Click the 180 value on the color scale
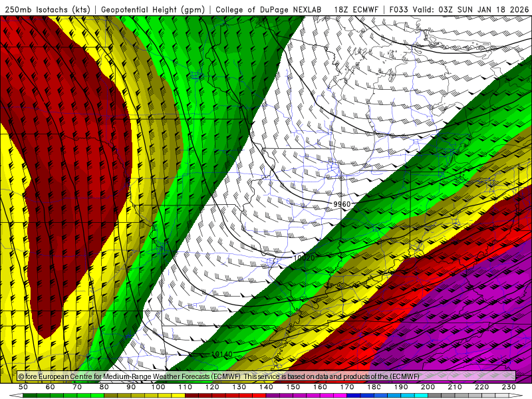This screenshot has width=532, height=399. pyautogui.click(x=374, y=387)
